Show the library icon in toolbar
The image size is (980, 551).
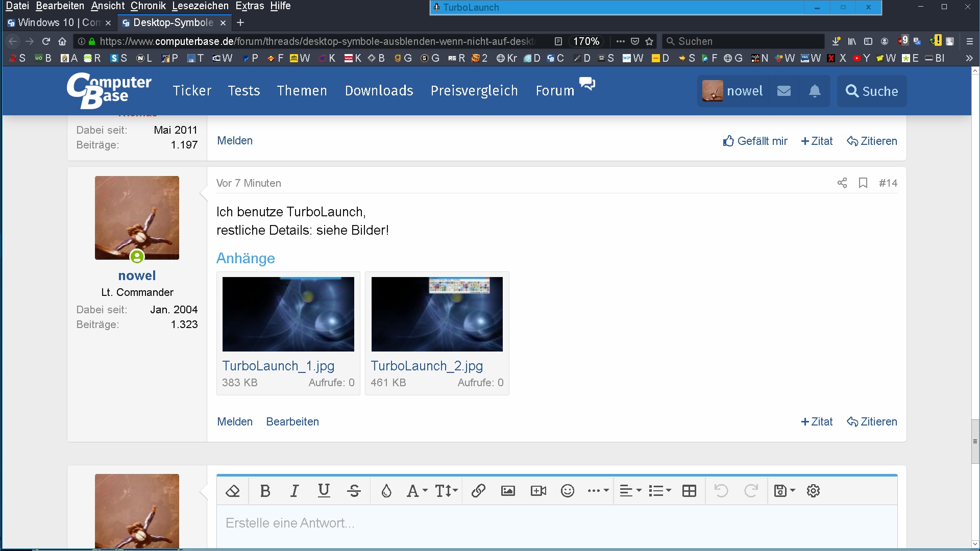pyautogui.click(x=852, y=41)
